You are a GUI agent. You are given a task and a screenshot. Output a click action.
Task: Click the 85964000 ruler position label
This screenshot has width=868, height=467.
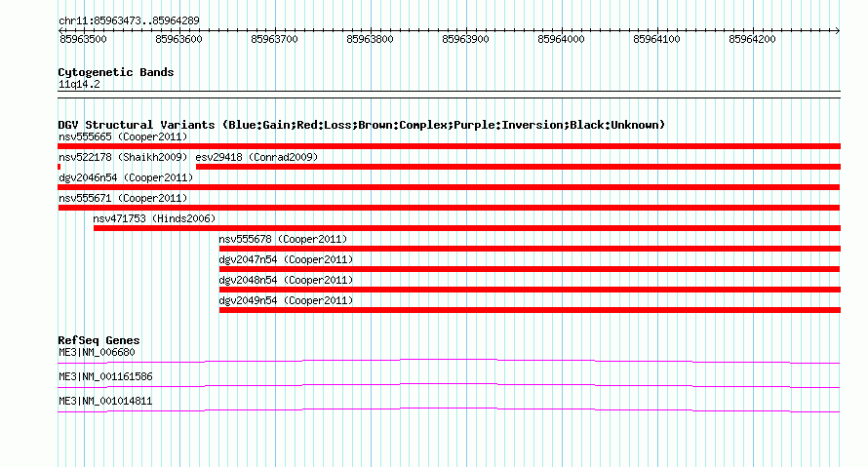tap(562, 39)
